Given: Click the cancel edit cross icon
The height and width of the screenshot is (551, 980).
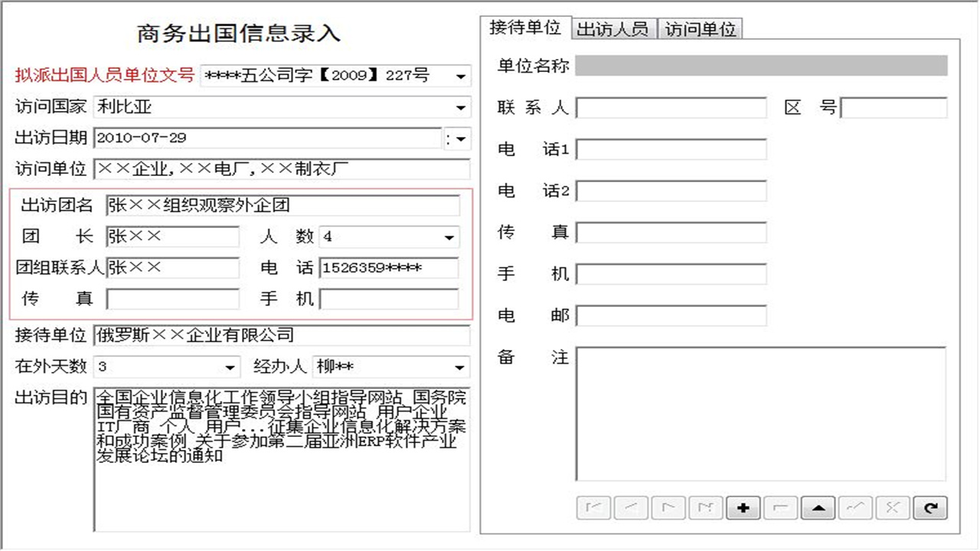Looking at the screenshot, I should pos(893,507).
